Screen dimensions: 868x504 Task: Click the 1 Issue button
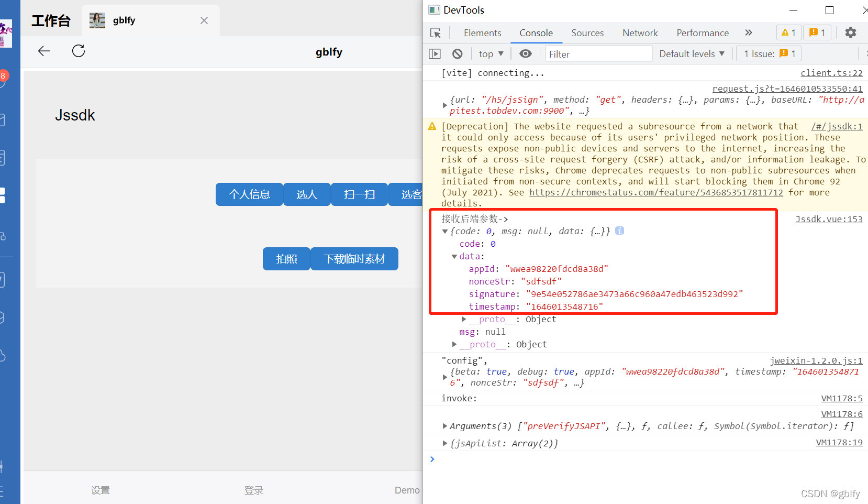click(x=769, y=54)
